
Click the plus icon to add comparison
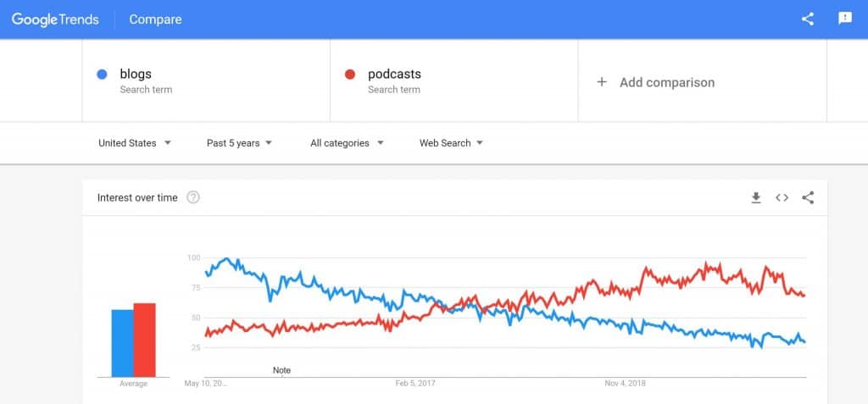tap(602, 82)
